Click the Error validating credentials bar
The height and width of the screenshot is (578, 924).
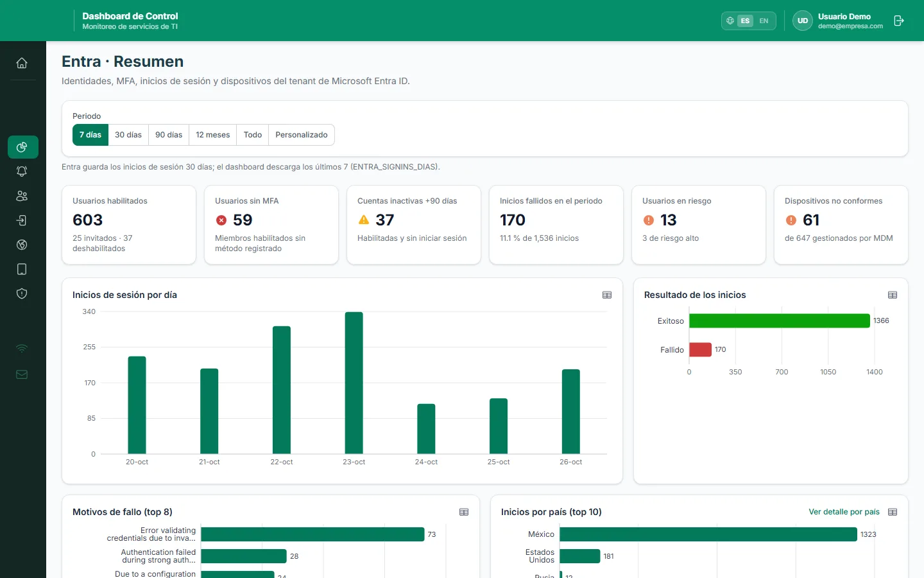coord(313,534)
